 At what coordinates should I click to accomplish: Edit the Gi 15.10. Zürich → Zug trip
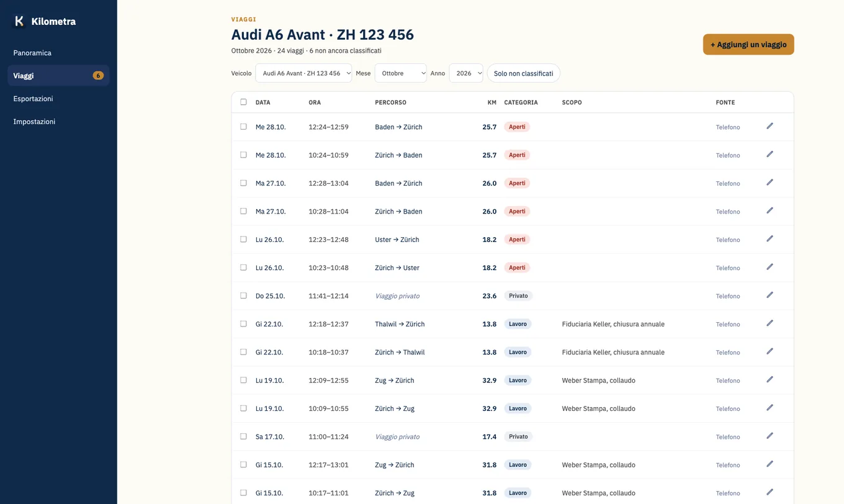(770, 492)
